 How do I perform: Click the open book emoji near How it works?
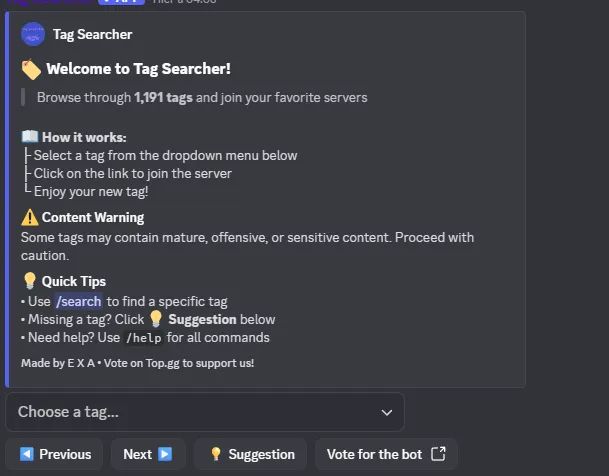point(30,137)
